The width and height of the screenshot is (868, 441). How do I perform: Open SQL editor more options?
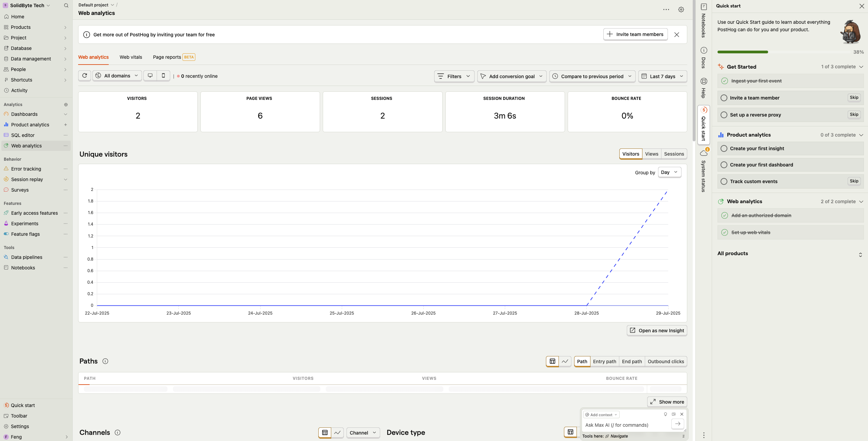pyautogui.click(x=66, y=135)
